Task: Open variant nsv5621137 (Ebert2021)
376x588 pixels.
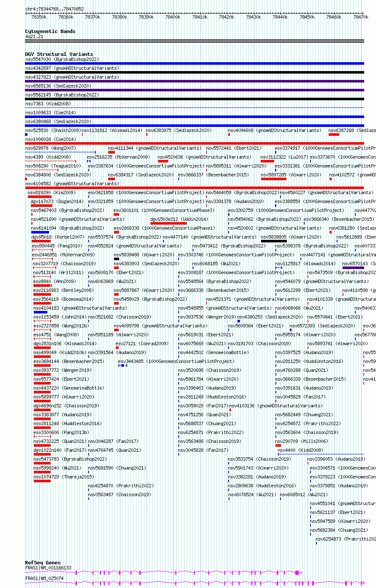Action: [x=338, y=512]
